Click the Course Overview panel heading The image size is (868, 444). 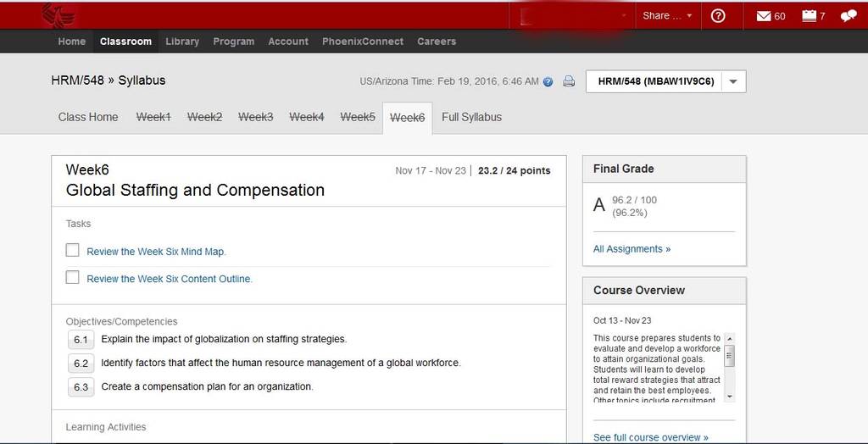[639, 290]
